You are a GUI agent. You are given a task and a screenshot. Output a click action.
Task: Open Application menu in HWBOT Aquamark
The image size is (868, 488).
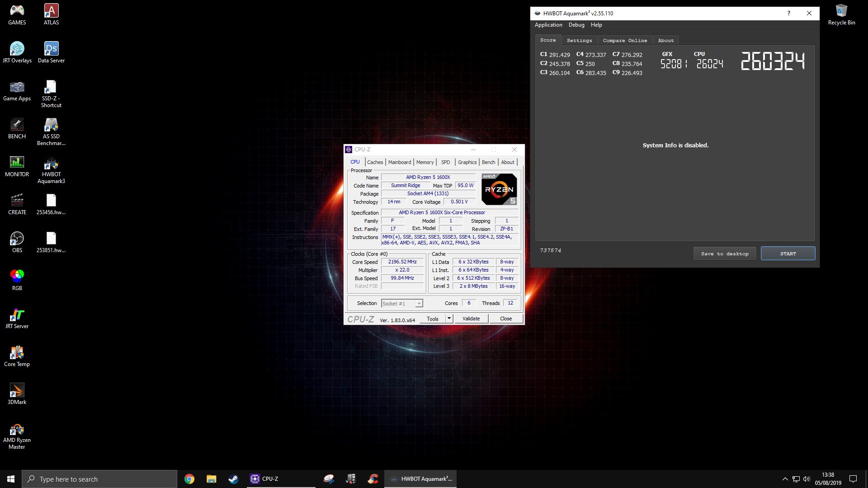point(548,25)
